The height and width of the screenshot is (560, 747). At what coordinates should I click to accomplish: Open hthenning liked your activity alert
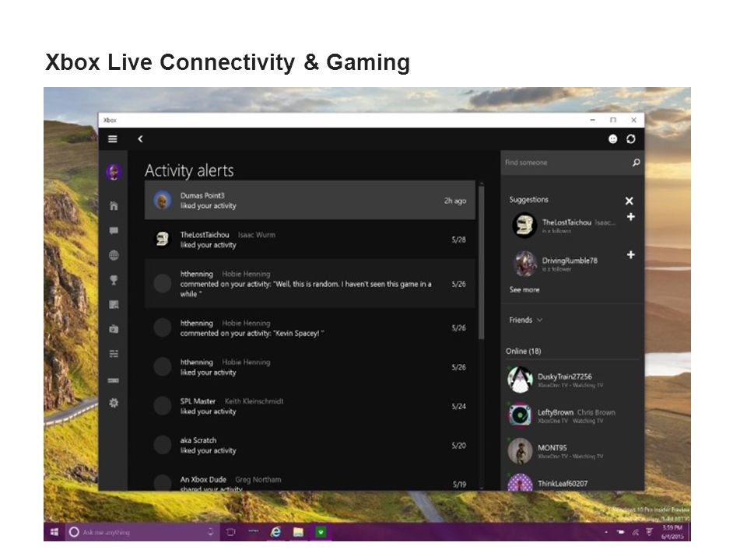tap(310, 367)
